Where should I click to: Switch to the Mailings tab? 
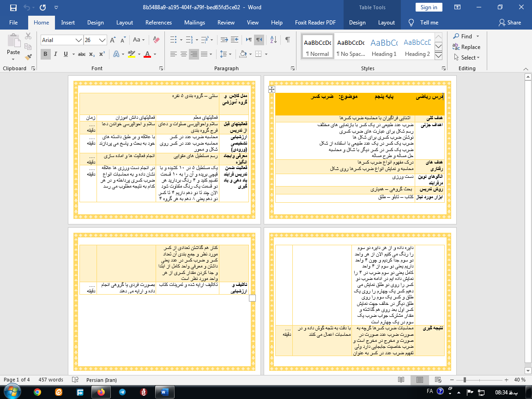[x=194, y=23]
